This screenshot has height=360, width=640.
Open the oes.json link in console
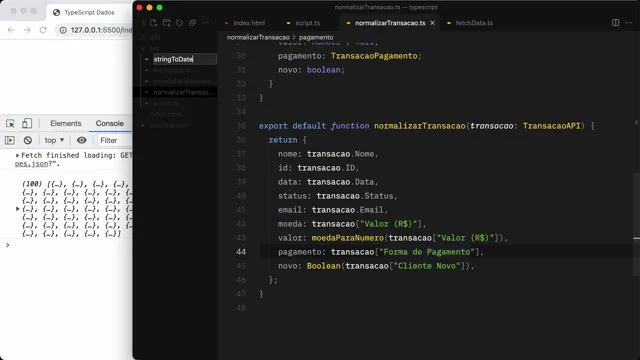(31, 164)
